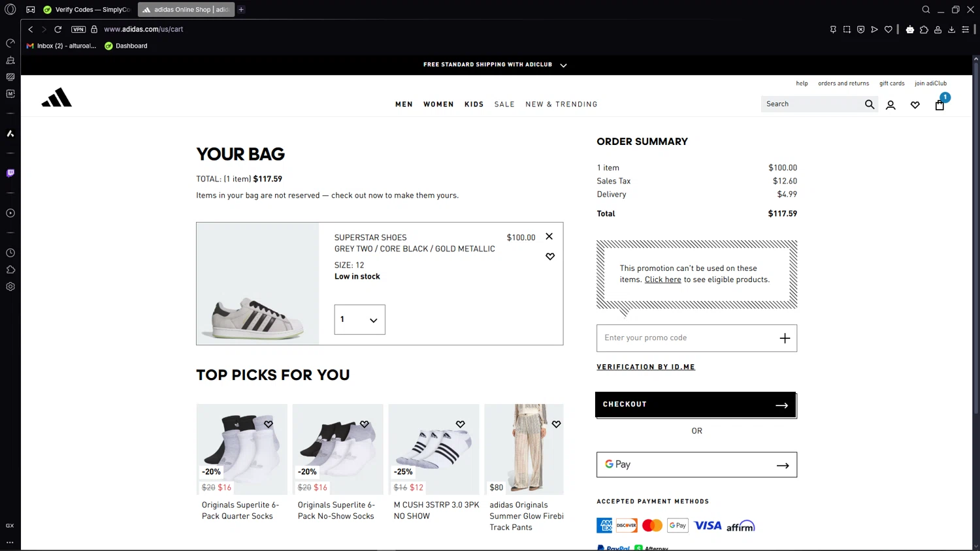The width and height of the screenshot is (980, 551).
Task: Click the page's vertical scrollbar
Action: (x=975, y=235)
